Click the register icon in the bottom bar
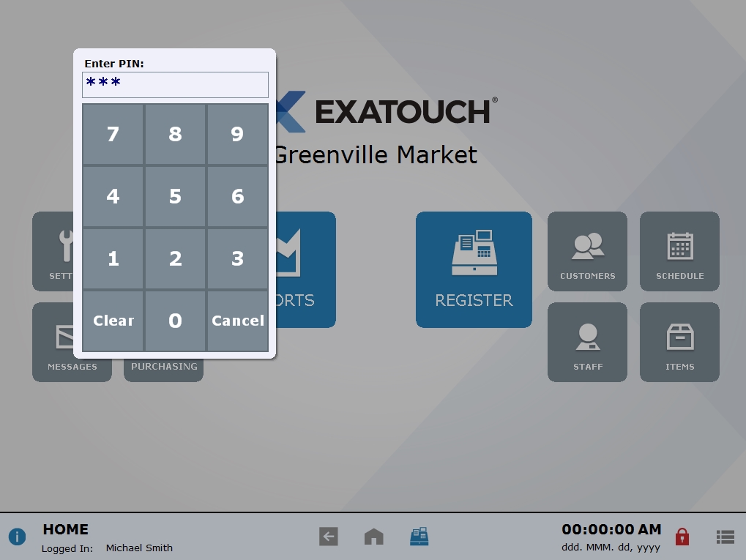 419,536
